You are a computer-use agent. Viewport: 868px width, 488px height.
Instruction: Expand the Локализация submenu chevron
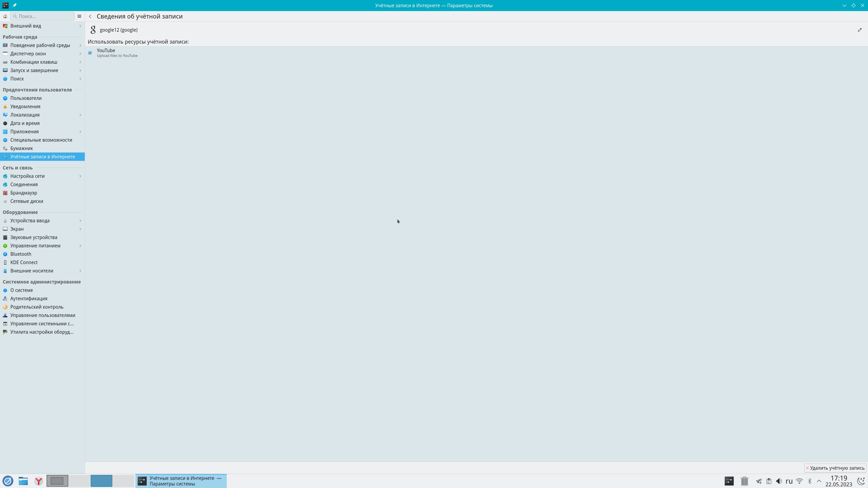[80, 115]
